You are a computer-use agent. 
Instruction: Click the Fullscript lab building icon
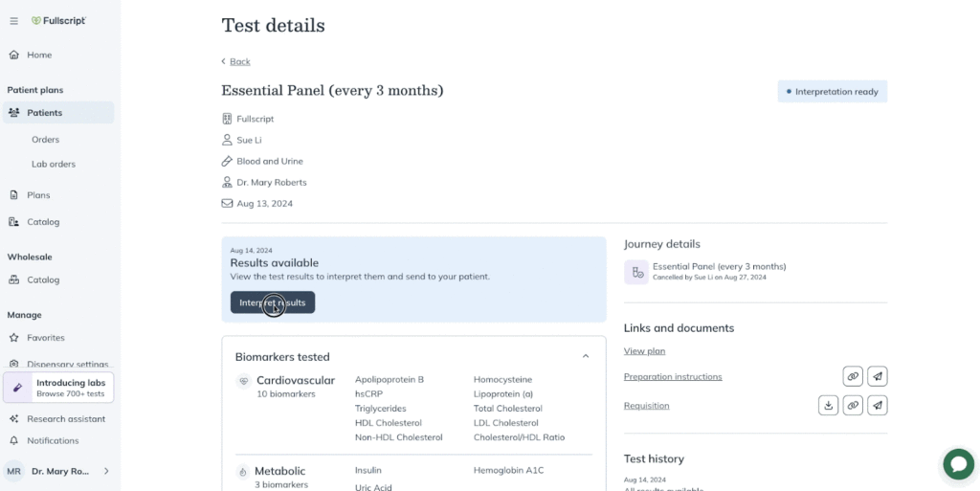pyautogui.click(x=227, y=119)
